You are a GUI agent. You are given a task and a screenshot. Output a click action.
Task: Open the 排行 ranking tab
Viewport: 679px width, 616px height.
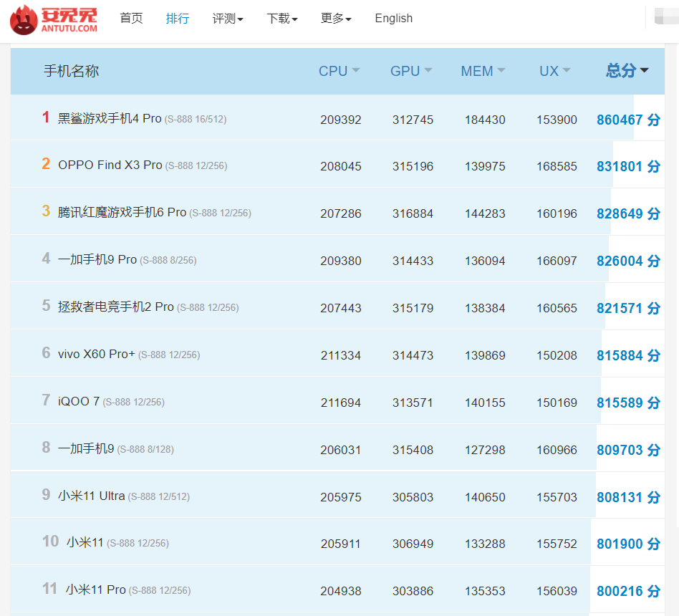[178, 18]
